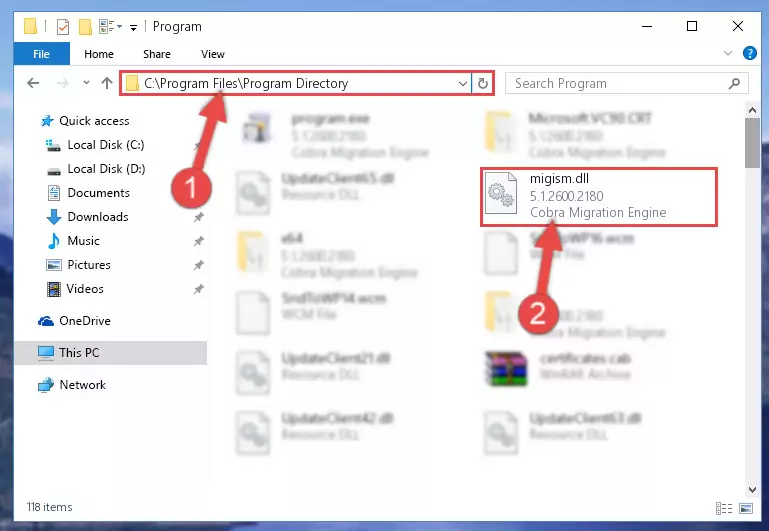Open the Home ribbon tab

(x=99, y=54)
